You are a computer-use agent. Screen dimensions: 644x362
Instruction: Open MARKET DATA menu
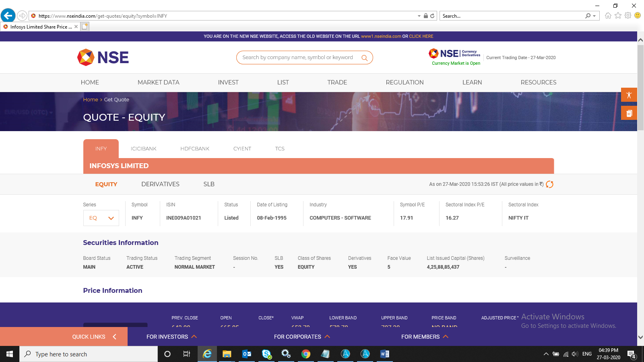click(159, 82)
